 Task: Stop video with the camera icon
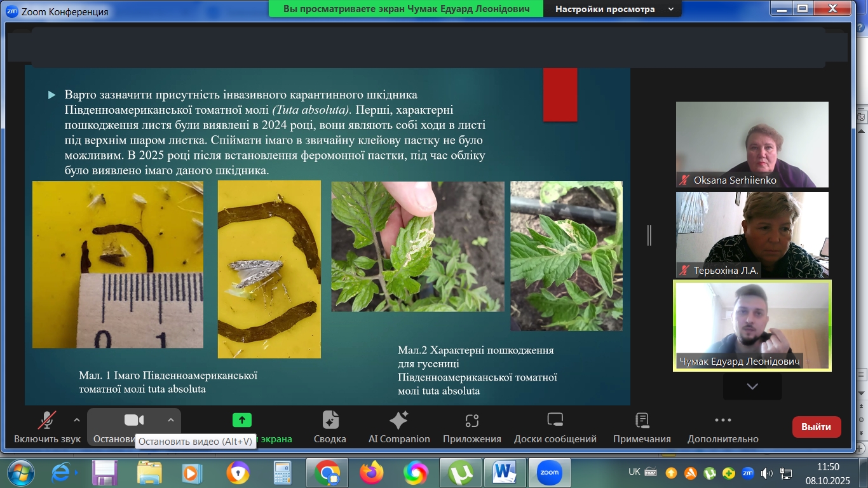[x=133, y=420]
